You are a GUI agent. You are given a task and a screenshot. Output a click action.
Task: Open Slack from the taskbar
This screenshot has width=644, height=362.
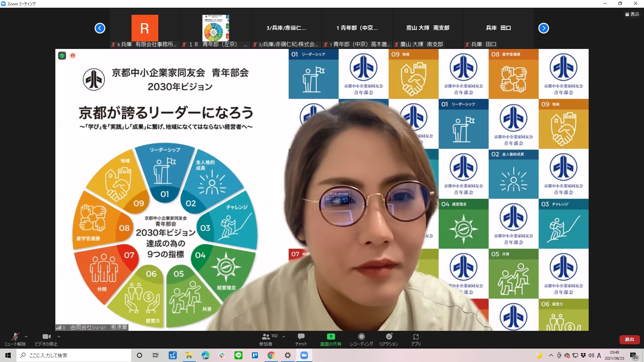click(x=222, y=355)
